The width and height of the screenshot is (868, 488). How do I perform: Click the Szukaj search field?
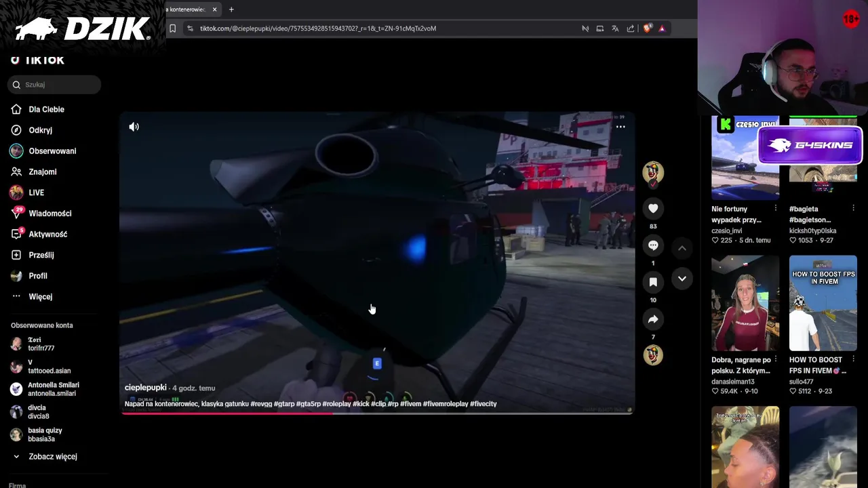pyautogui.click(x=54, y=85)
